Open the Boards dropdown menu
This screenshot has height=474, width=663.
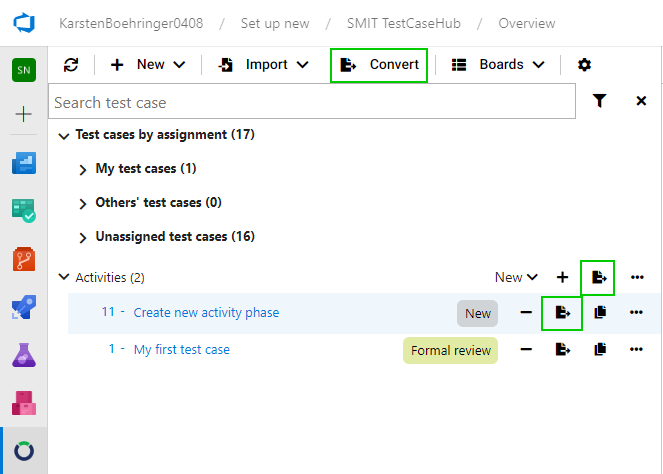click(x=498, y=65)
